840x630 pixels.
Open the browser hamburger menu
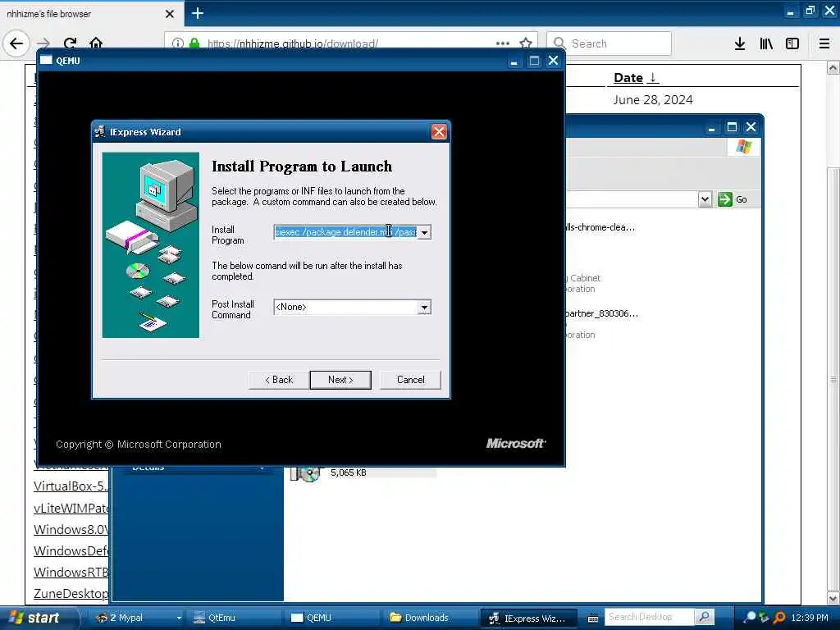pos(824,43)
